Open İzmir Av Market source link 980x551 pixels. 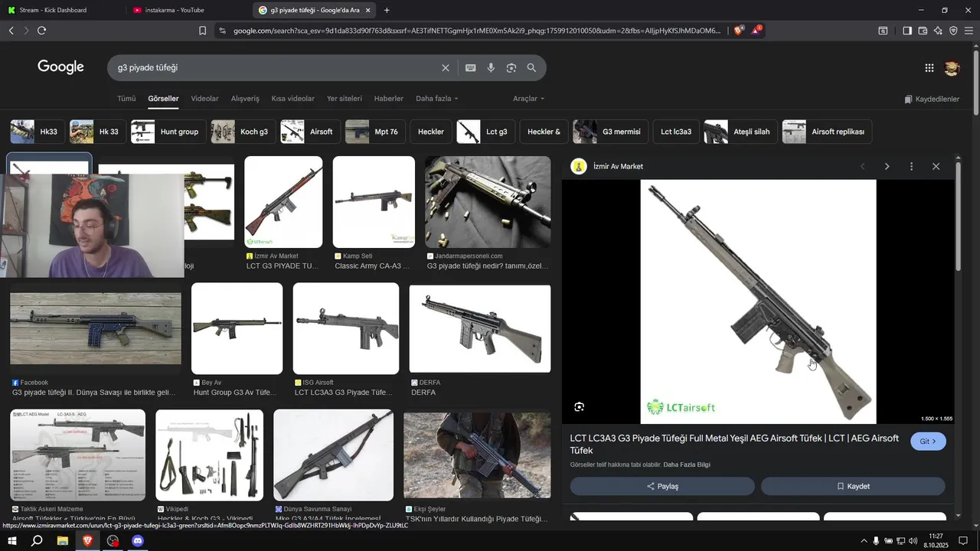point(618,167)
